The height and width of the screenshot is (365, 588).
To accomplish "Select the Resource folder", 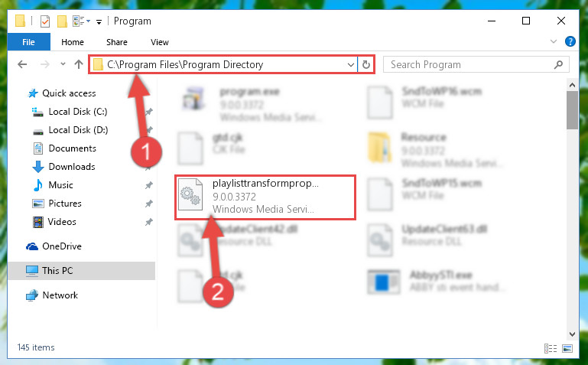I will coord(435,149).
